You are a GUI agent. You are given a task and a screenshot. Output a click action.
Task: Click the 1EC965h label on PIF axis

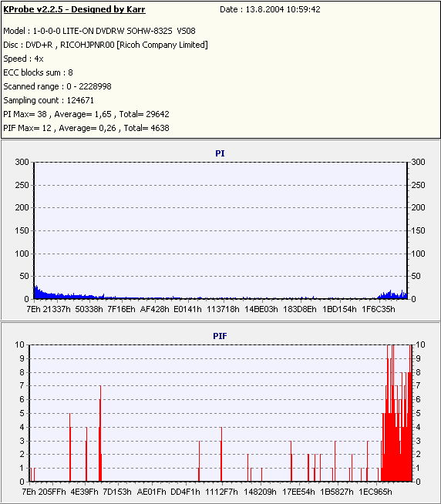pos(375,492)
